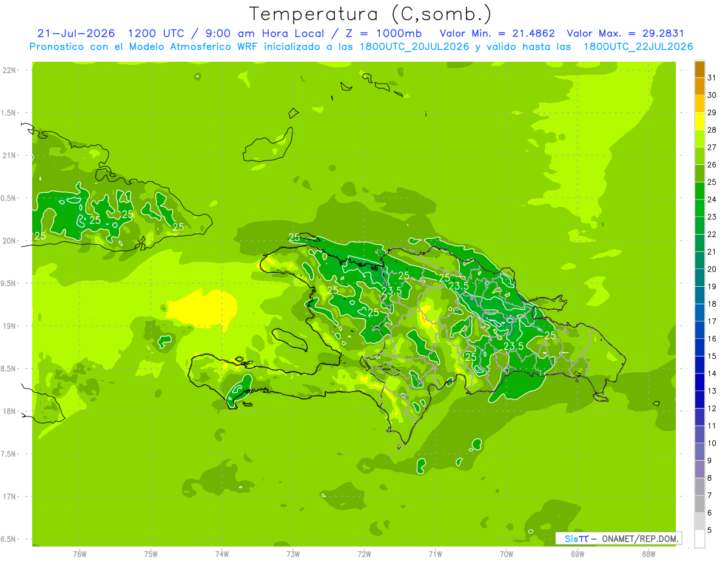Select the 76W longitude axis label
Image resolution: width=728 pixels, height=562 pixels.
click(79, 554)
